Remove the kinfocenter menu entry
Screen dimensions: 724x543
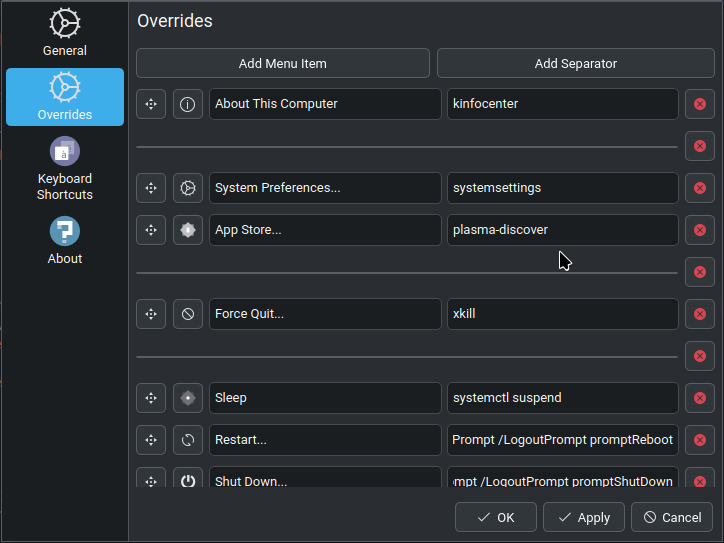click(x=700, y=104)
